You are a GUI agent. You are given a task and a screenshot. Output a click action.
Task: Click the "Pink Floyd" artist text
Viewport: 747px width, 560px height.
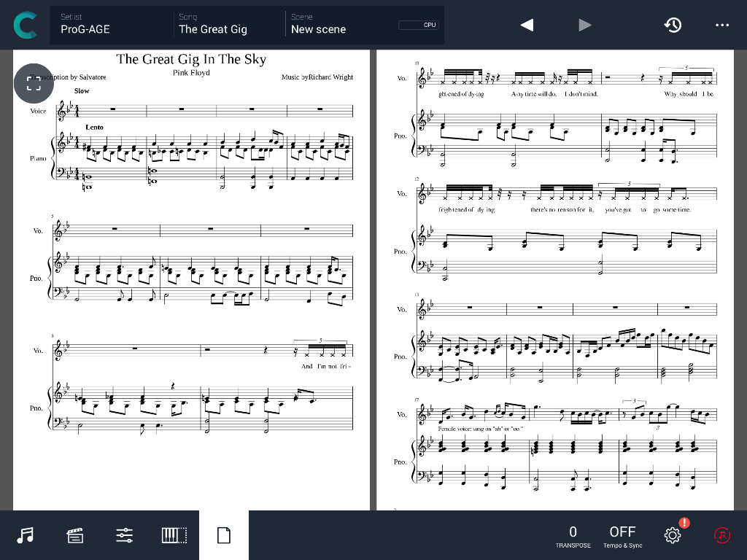(191, 73)
